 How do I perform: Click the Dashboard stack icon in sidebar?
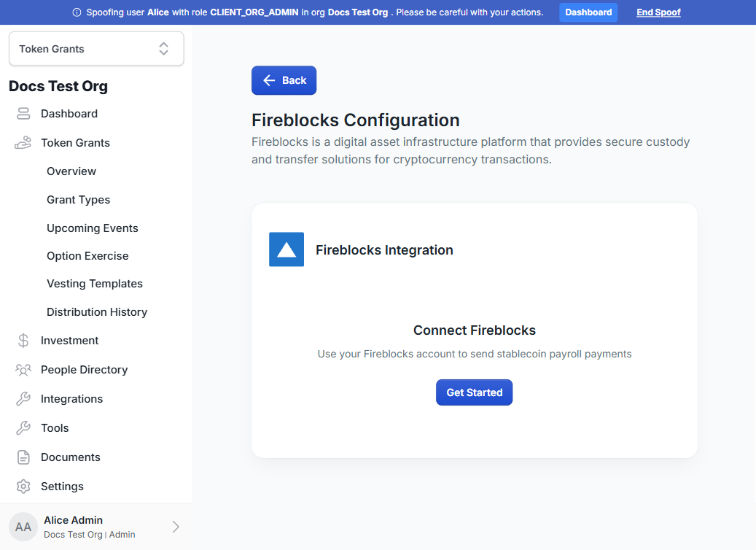point(23,113)
